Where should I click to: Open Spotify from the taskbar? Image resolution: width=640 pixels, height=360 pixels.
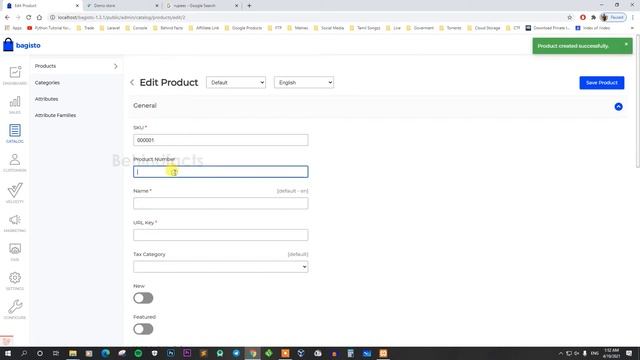138,353
